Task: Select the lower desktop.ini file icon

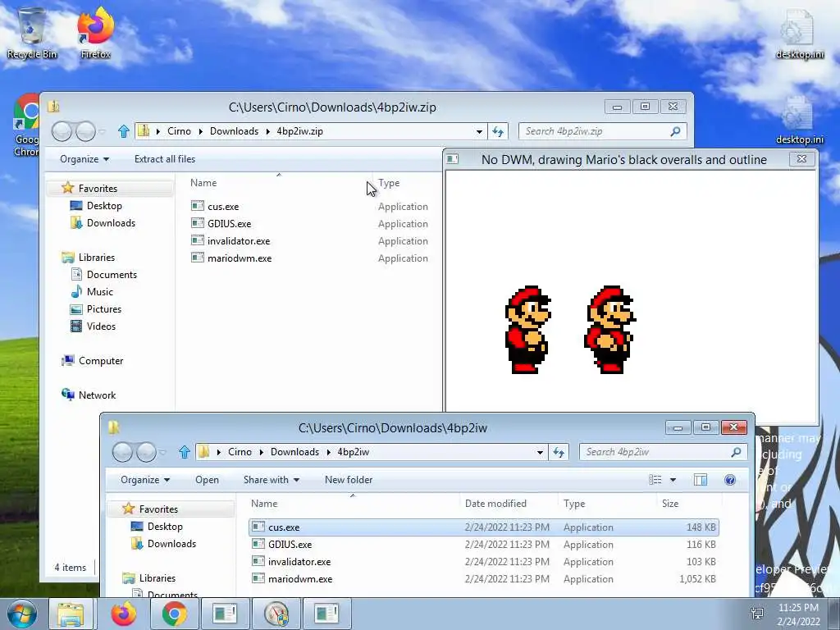Action: [799, 119]
